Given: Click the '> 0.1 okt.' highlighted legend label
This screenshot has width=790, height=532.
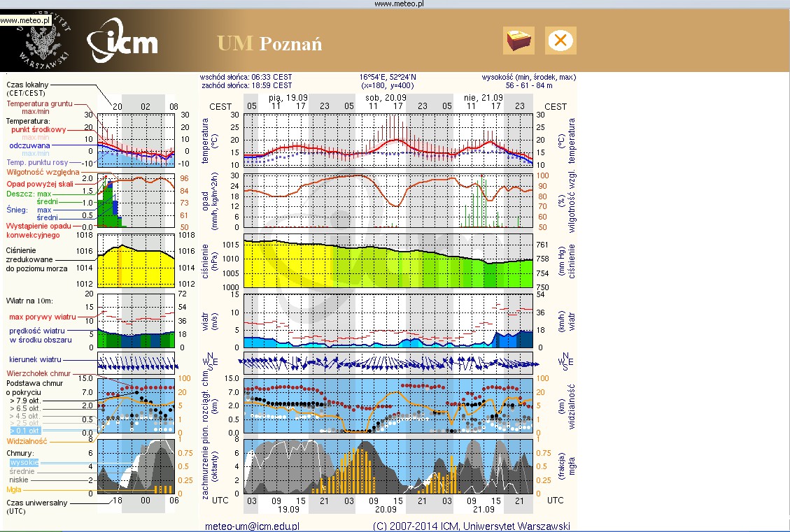Looking at the screenshot, I should pyautogui.click(x=24, y=431).
